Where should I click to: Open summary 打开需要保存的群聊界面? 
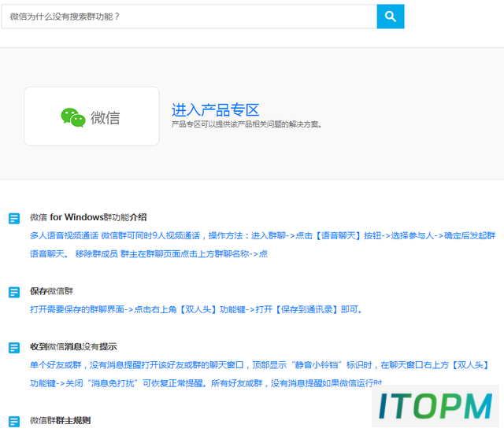tap(196, 309)
